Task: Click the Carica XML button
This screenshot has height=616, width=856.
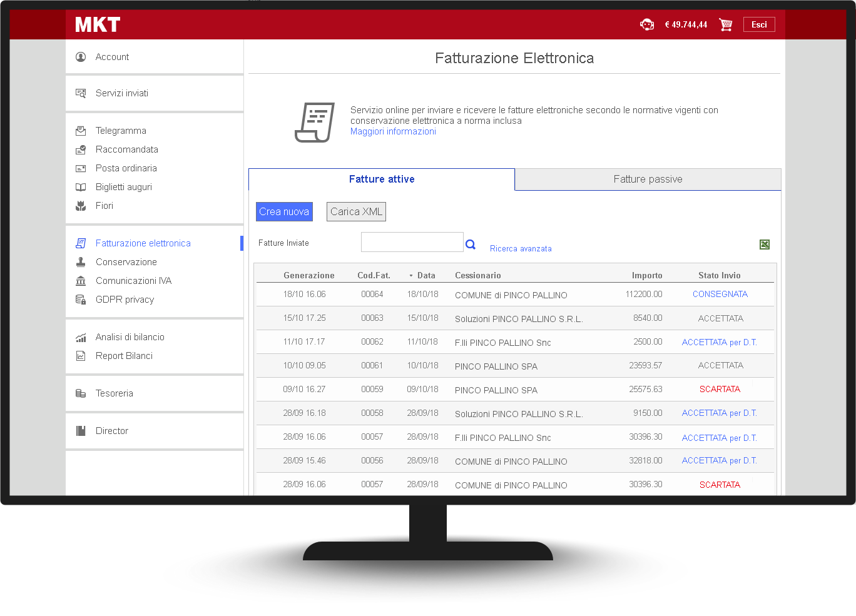Action: coord(356,211)
